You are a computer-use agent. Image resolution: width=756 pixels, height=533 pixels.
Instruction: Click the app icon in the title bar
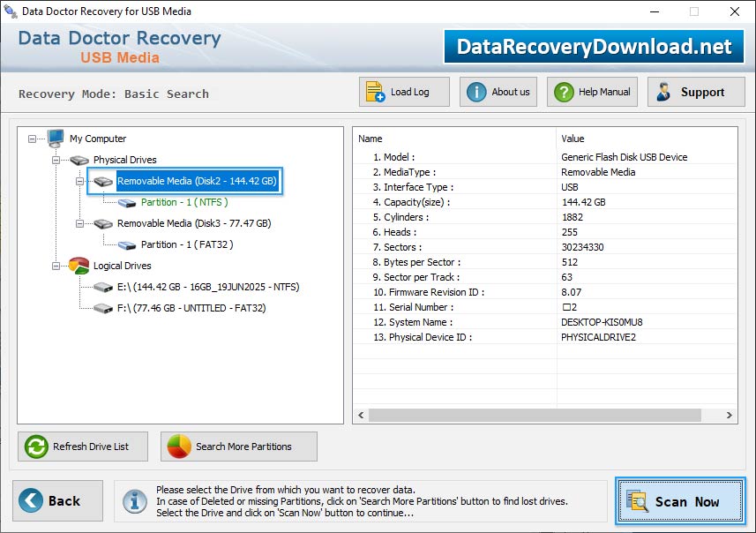(x=10, y=11)
